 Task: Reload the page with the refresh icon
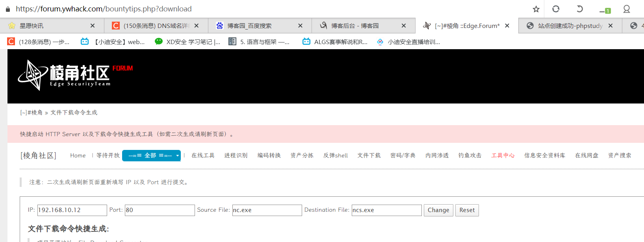tap(556, 9)
